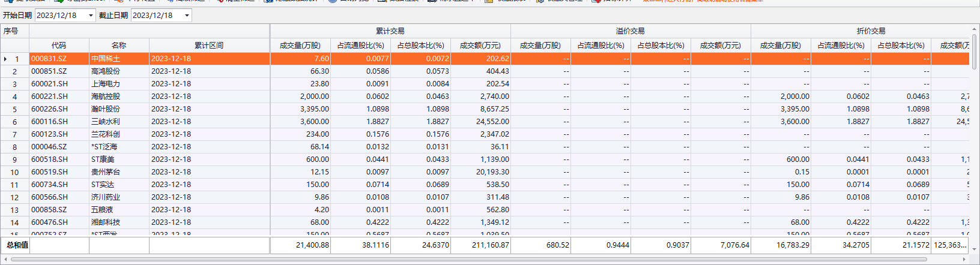The width and height of the screenshot is (980, 265).
Task: Select the 溢价交易 group header
Action: coord(631,31)
